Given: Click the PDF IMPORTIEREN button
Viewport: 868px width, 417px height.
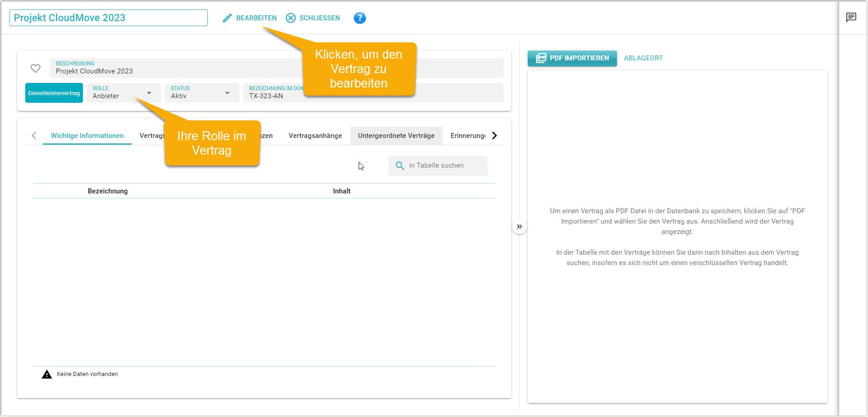Looking at the screenshot, I should 572,58.
